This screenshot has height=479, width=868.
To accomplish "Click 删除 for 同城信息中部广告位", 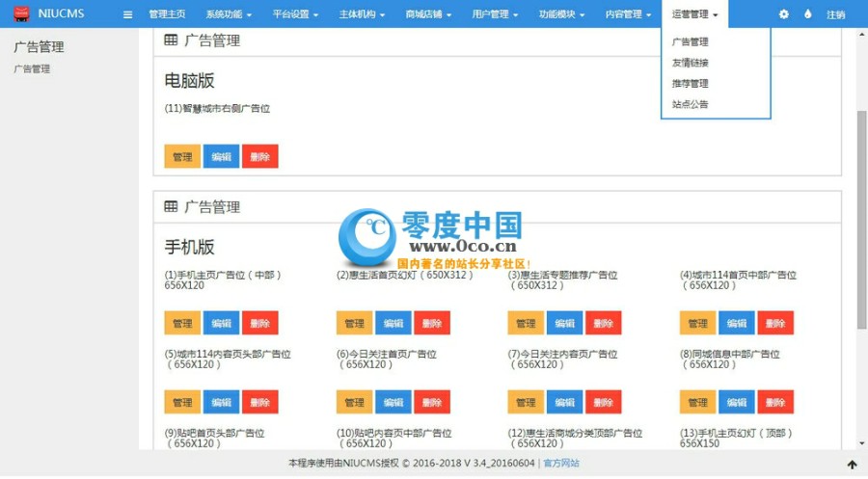I will [x=775, y=402].
